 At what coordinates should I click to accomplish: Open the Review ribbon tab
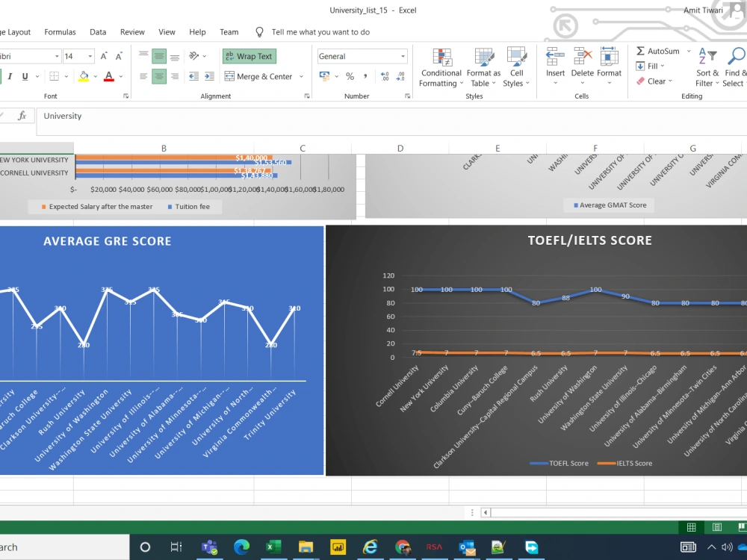[132, 31]
